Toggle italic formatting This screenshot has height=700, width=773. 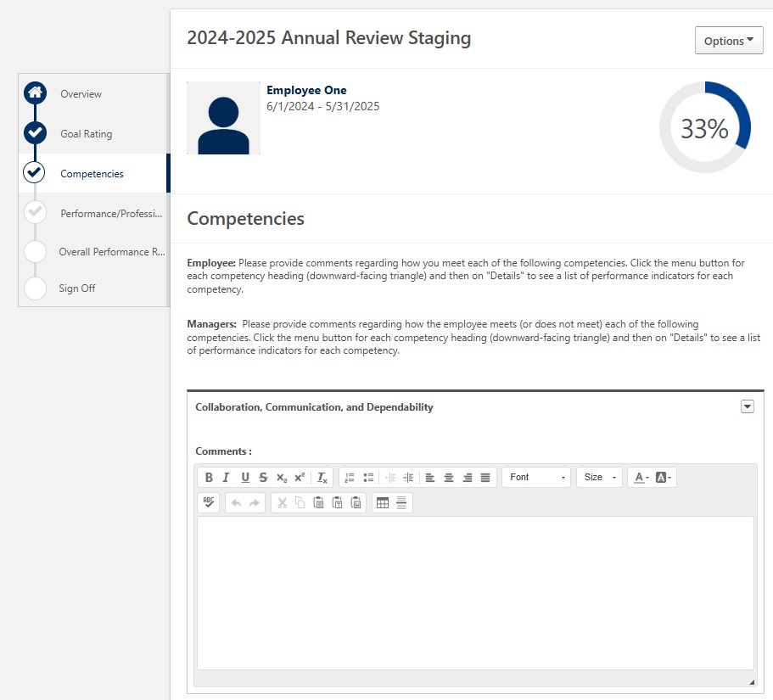[227, 477]
